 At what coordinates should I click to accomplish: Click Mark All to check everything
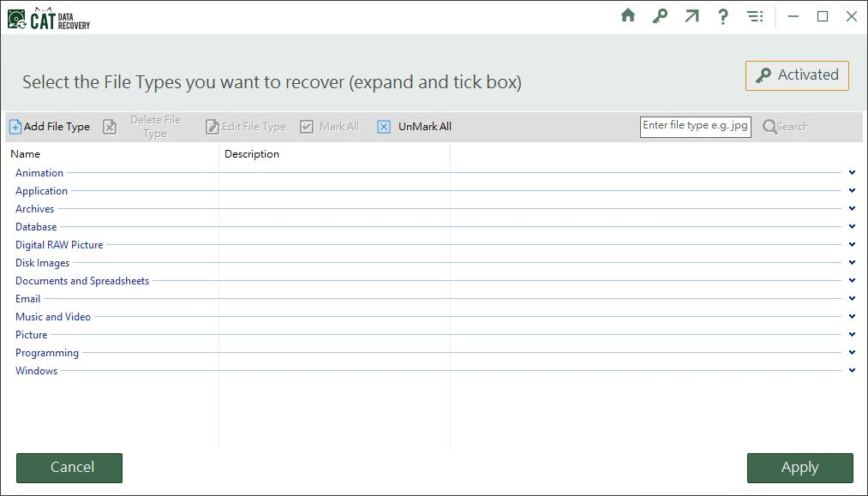point(330,127)
